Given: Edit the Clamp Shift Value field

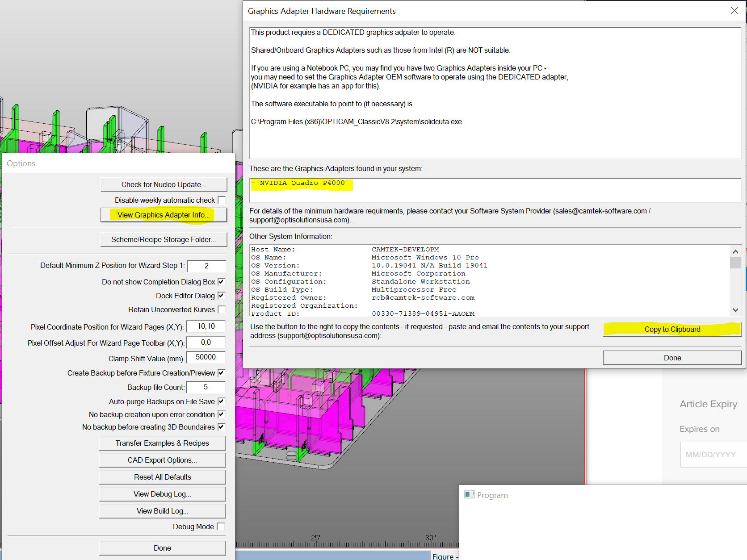Looking at the screenshot, I should pos(206,357).
